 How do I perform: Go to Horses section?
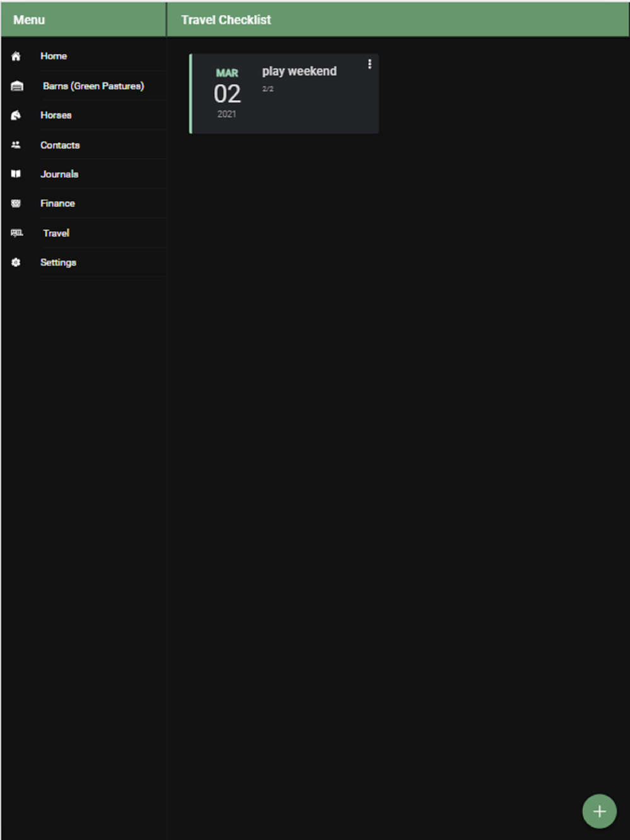coord(84,115)
